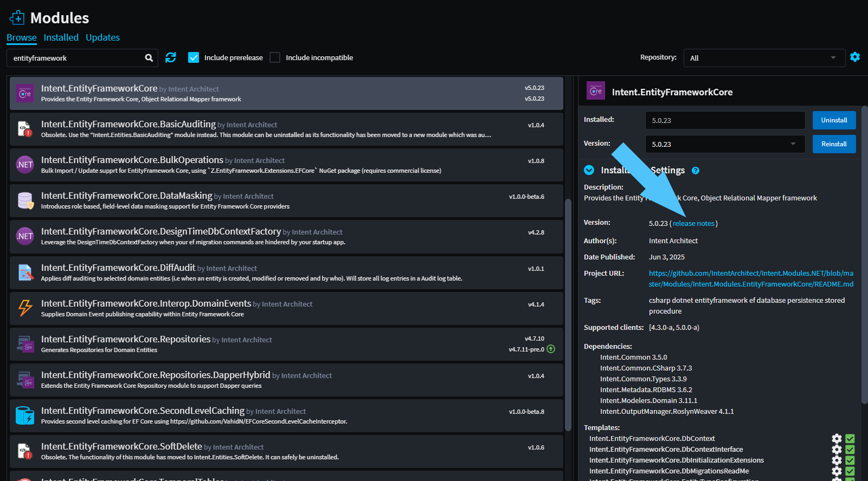This screenshot has height=481, width=868.
Task: Open repository settings gear icon
Action: [855, 57]
